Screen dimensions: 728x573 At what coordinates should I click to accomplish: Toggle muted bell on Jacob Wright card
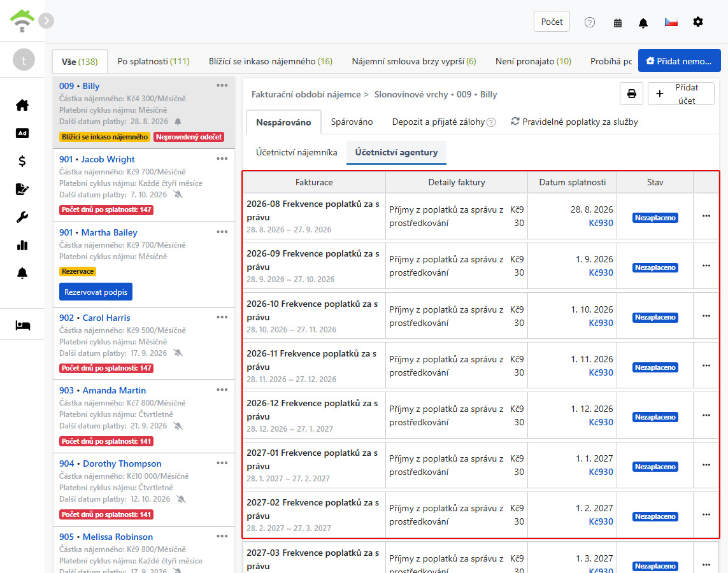tap(178, 195)
